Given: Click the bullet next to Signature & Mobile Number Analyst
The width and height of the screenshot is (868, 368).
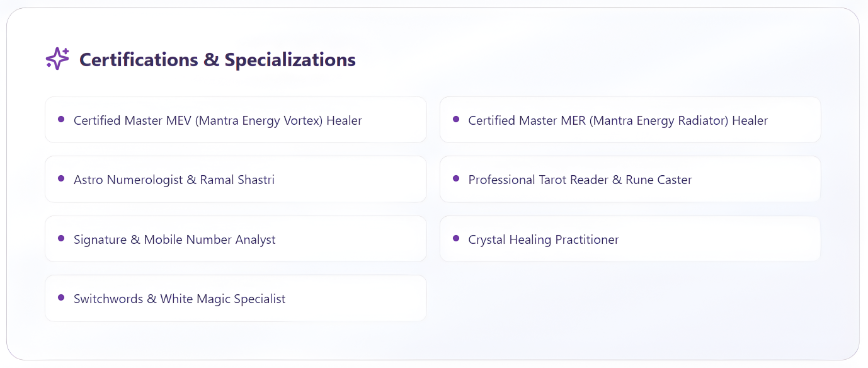Looking at the screenshot, I should (x=61, y=238).
